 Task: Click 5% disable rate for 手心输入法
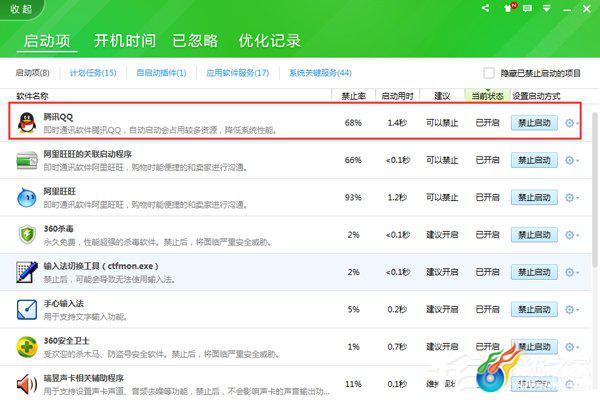(353, 309)
